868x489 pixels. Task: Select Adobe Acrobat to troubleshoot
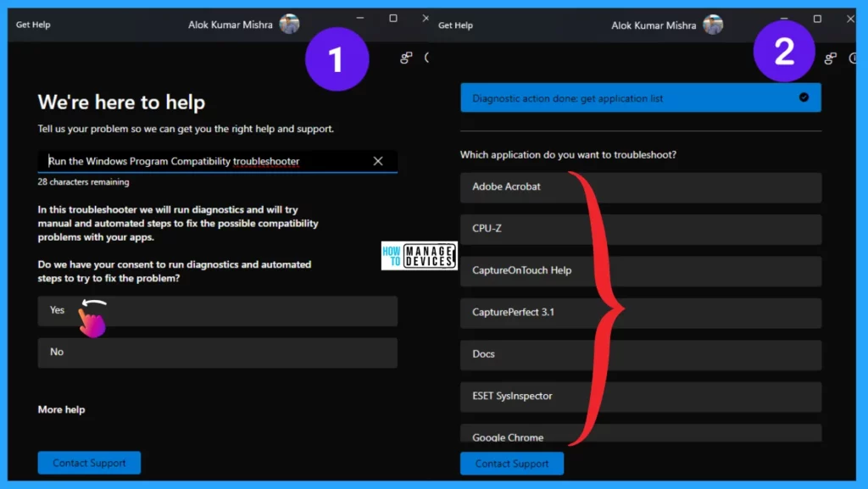click(x=641, y=187)
